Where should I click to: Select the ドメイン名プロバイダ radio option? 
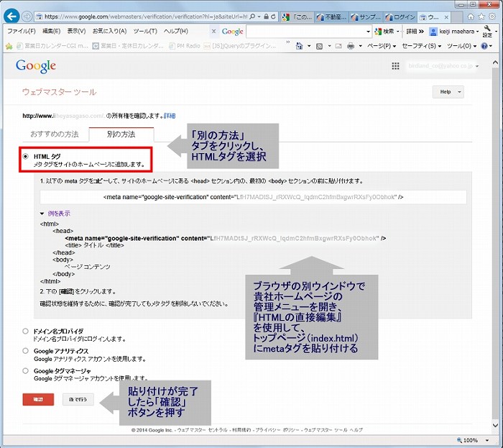25,331
